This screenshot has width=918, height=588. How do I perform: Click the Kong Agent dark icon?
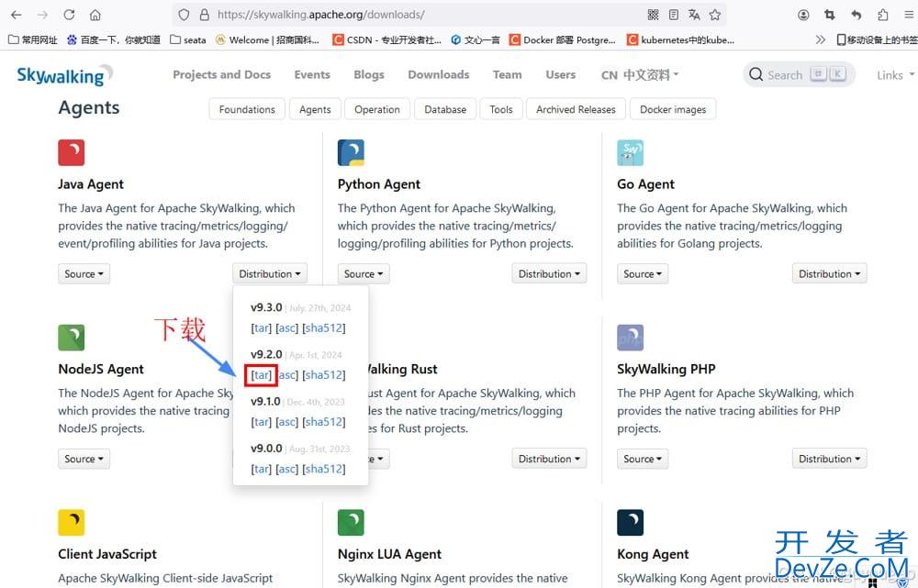[630, 523]
